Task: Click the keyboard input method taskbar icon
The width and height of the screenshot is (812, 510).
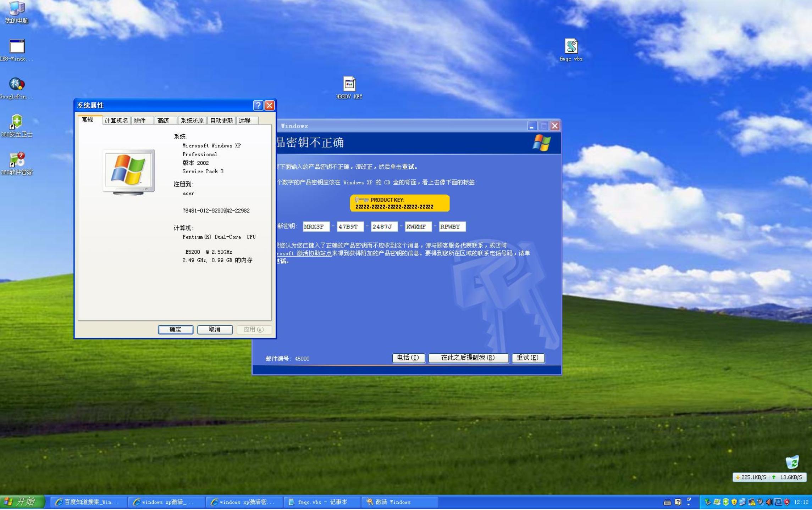Action: pyautogui.click(x=667, y=503)
